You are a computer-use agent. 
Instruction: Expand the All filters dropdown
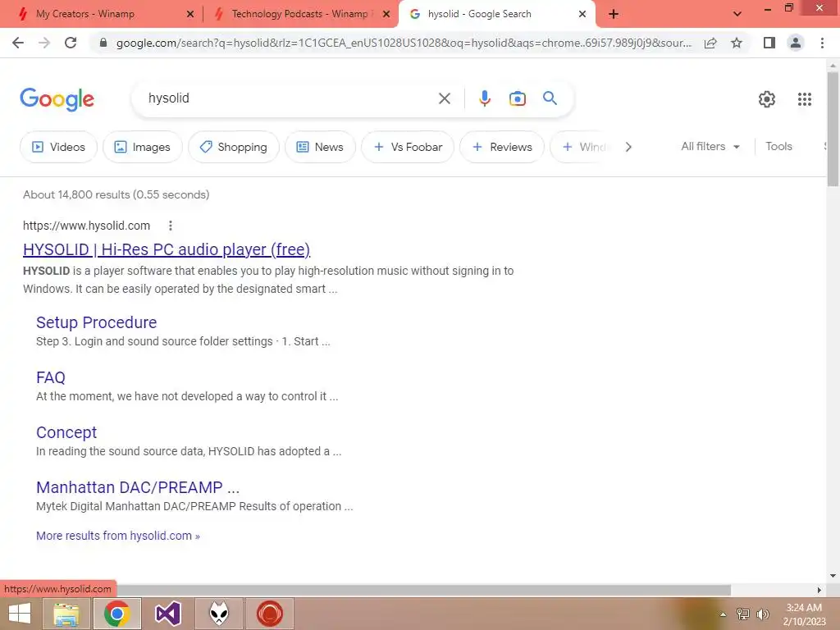pyautogui.click(x=710, y=146)
